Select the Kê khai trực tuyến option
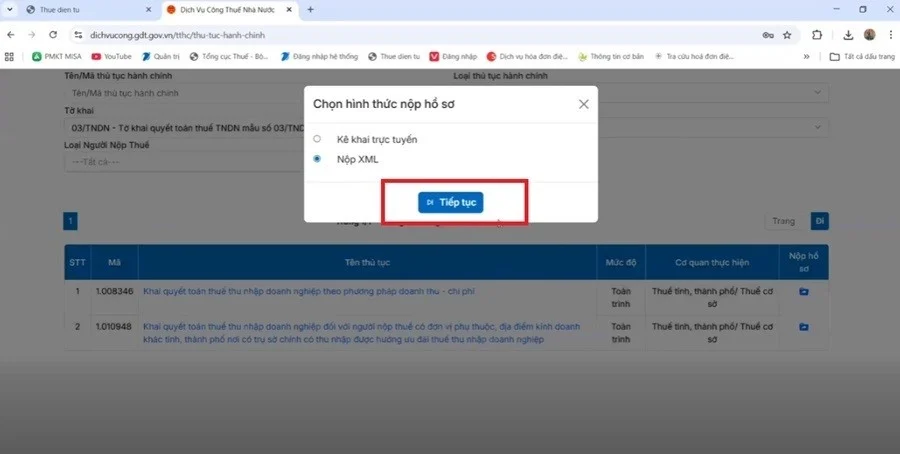 [317, 139]
